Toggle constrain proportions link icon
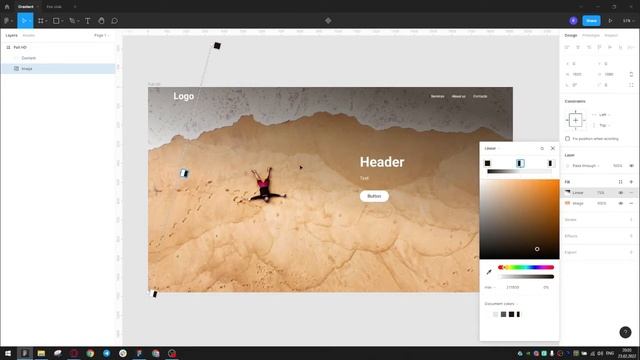The width and height of the screenshot is (640, 360). (x=631, y=74)
